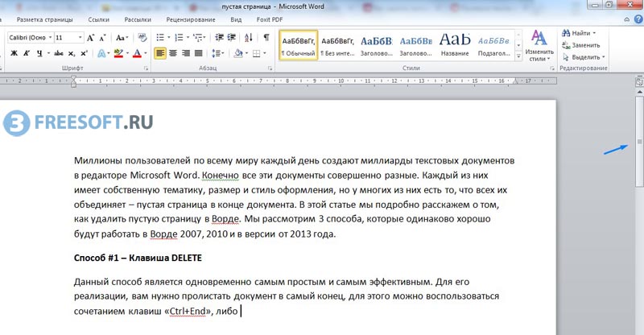Screen dimensions: 644x335
Task: Open Разметка страницы tab
Action: point(45,20)
